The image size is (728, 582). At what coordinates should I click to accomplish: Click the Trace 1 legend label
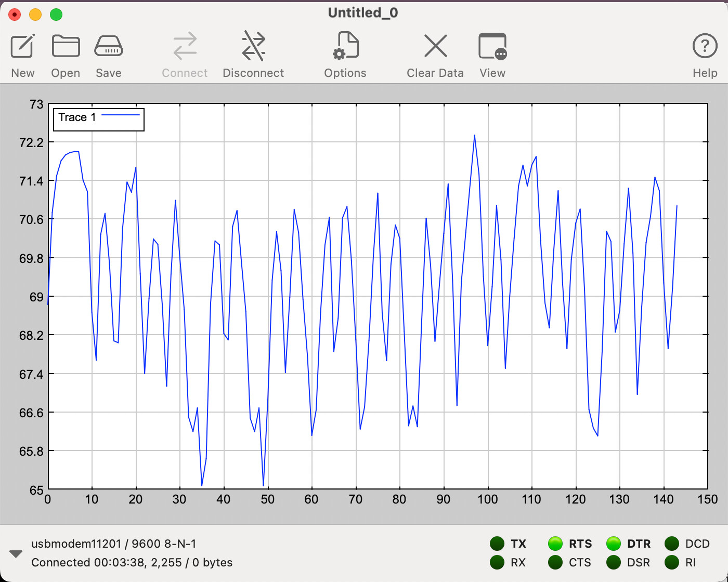click(x=77, y=117)
